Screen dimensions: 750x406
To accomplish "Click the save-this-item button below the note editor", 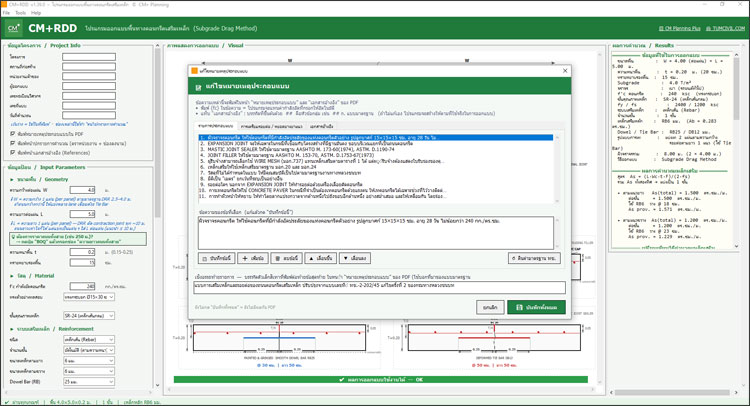I will (216, 258).
